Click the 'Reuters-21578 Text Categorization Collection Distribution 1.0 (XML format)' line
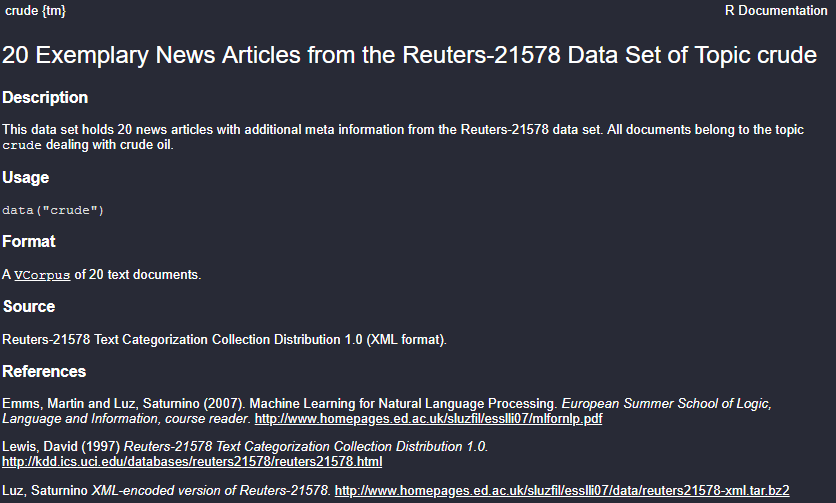This screenshot has width=836, height=503. click(x=224, y=340)
